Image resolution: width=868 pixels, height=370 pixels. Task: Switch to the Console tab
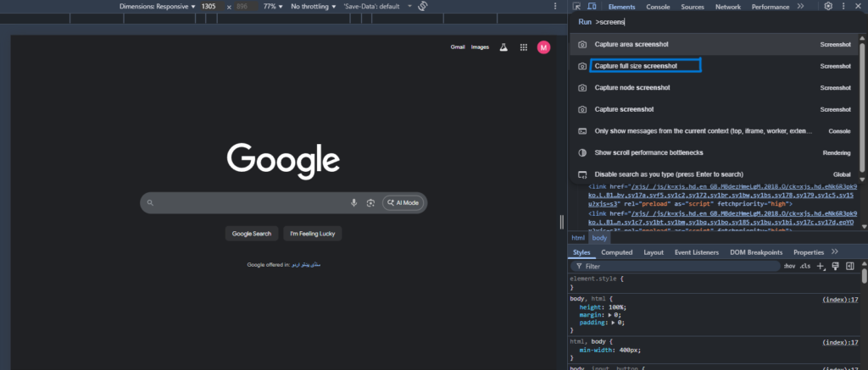[658, 7]
